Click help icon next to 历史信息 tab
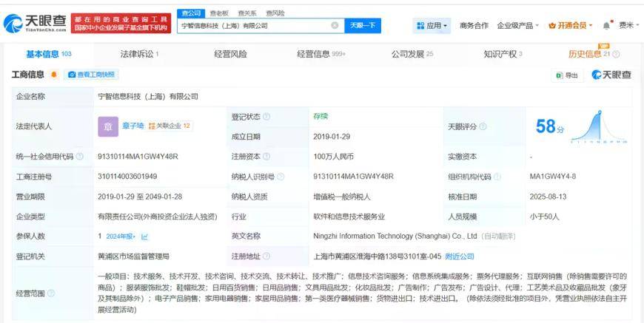Viewport: 644px width, 323px height. [x=616, y=54]
